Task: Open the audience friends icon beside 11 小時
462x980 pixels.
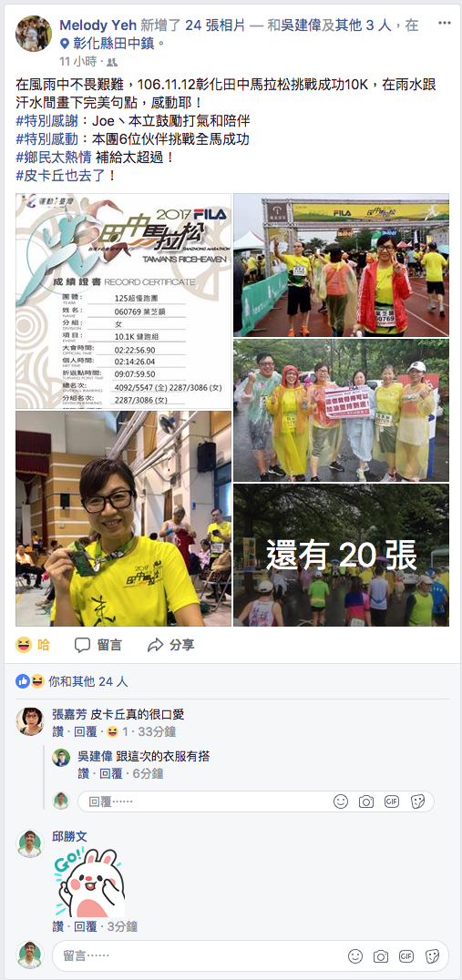Action: 112,62
